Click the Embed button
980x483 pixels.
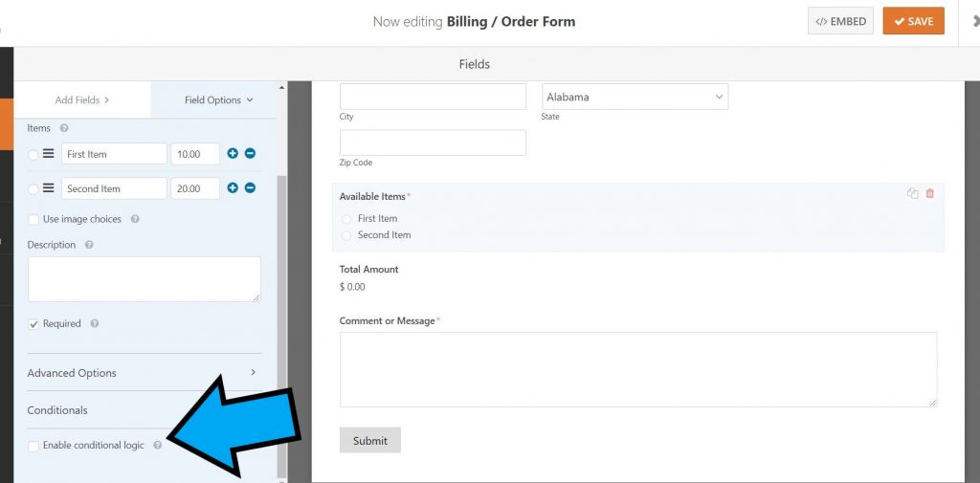point(840,21)
